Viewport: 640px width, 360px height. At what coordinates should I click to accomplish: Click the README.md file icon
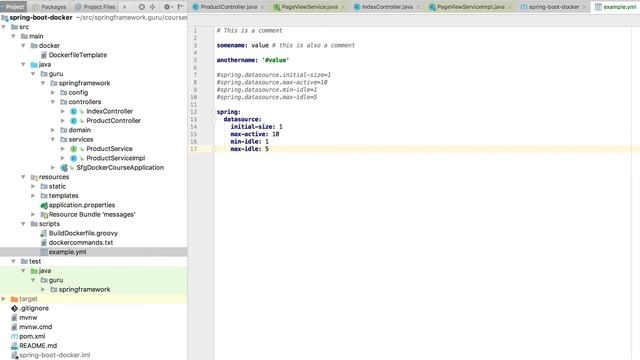pyautogui.click(x=14, y=346)
